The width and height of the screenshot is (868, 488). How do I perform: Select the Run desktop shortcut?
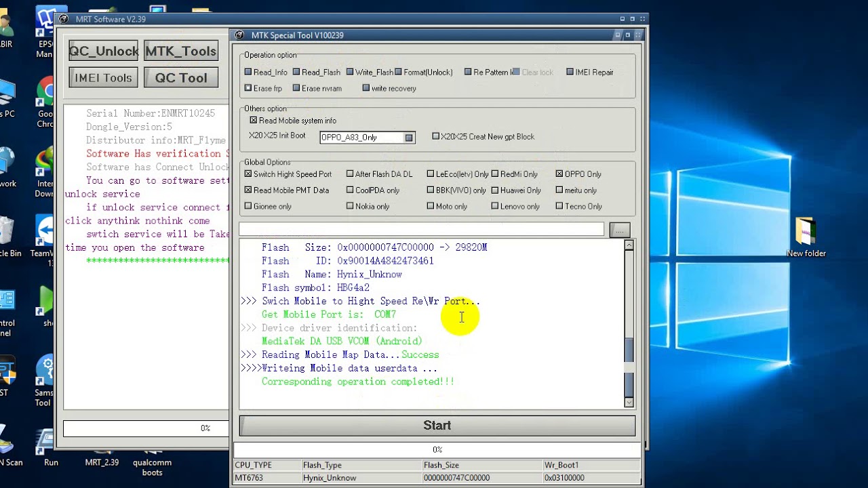tap(51, 447)
